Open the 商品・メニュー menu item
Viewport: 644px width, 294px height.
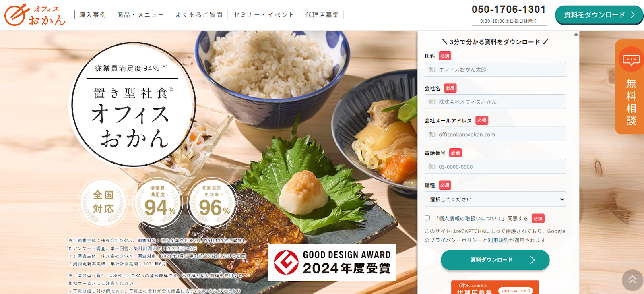coord(140,15)
